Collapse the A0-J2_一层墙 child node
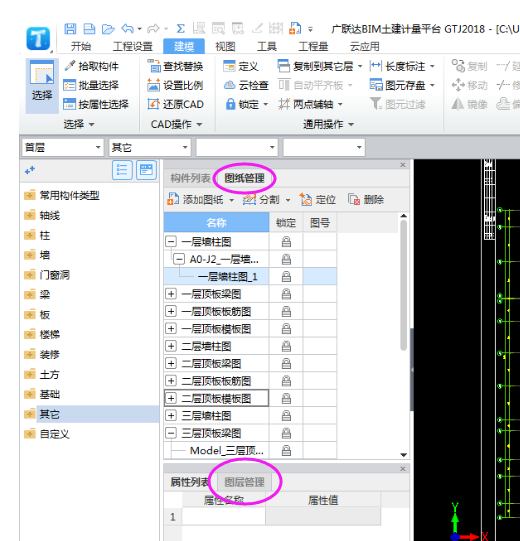 (x=179, y=259)
